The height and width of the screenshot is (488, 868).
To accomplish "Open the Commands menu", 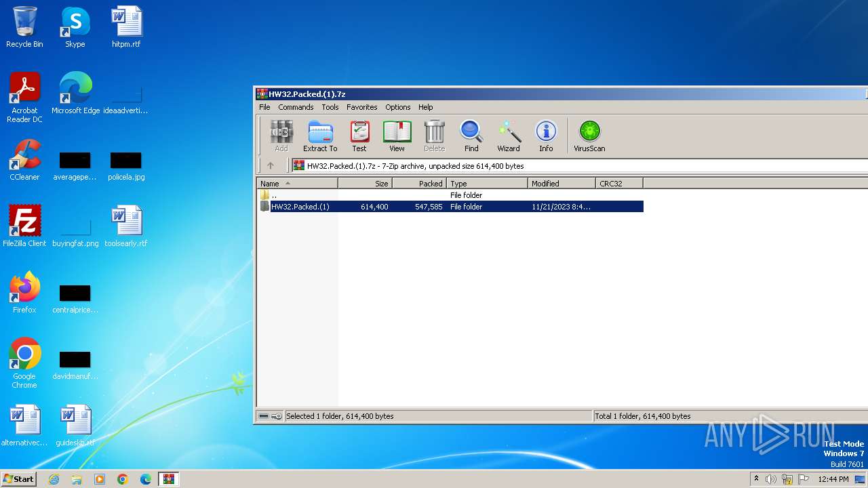I will 296,107.
